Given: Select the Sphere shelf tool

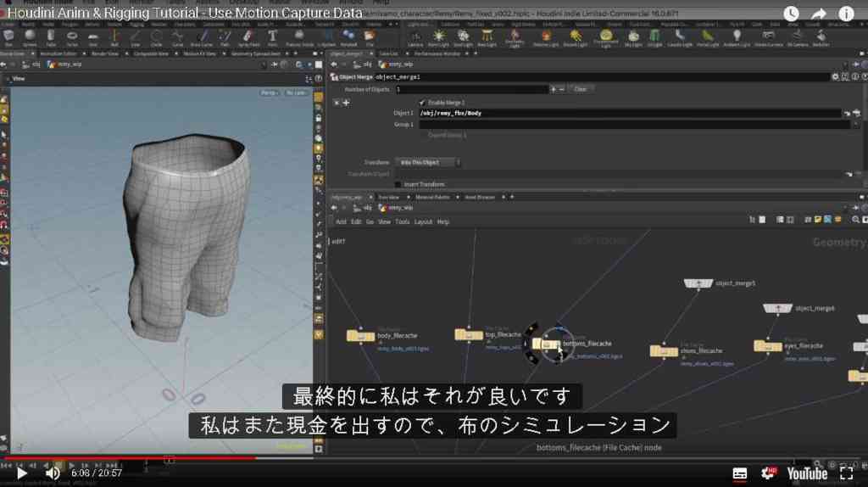Looking at the screenshot, I should 30,37.
